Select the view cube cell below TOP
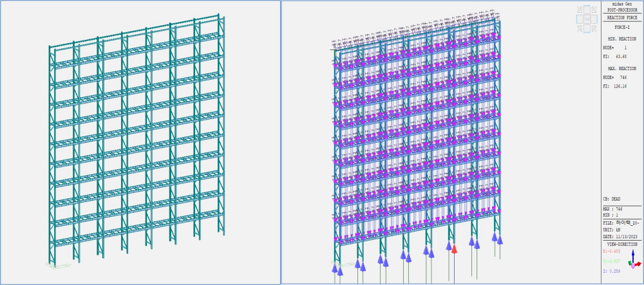Viewport: 644px width, 285px height. tap(587, 28)
